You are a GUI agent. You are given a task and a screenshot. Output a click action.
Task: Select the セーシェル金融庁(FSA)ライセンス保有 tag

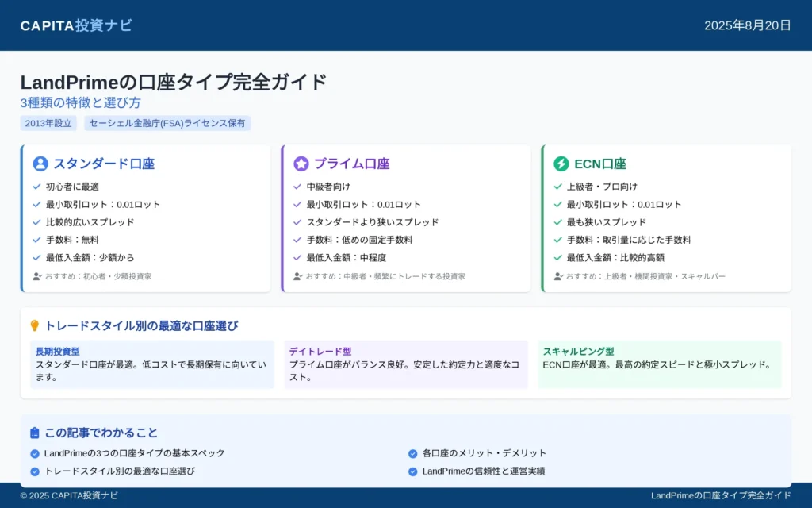tap(167, 123)
